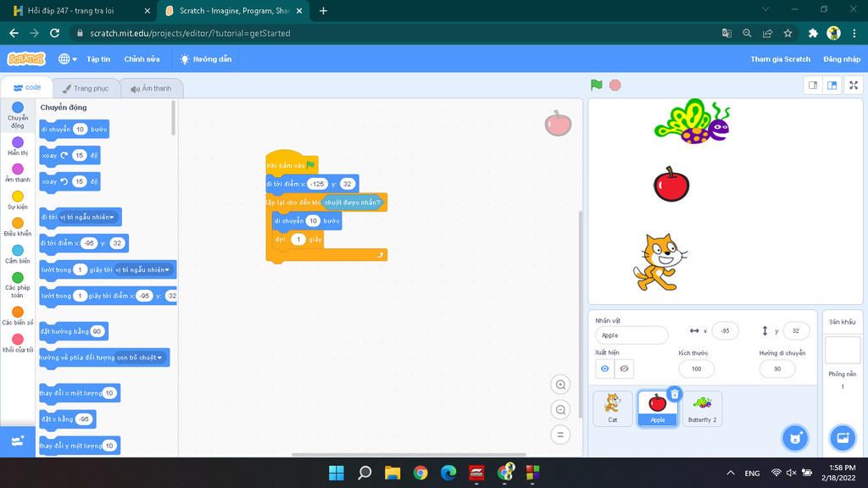
Task: Click the xoay counterclockwise 15 độ block
Action: [x=70, y=181]
